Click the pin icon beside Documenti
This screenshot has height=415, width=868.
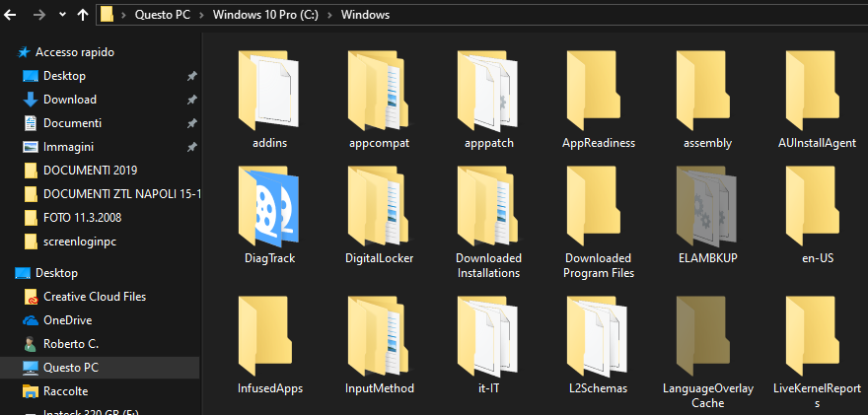click(191, 123)
